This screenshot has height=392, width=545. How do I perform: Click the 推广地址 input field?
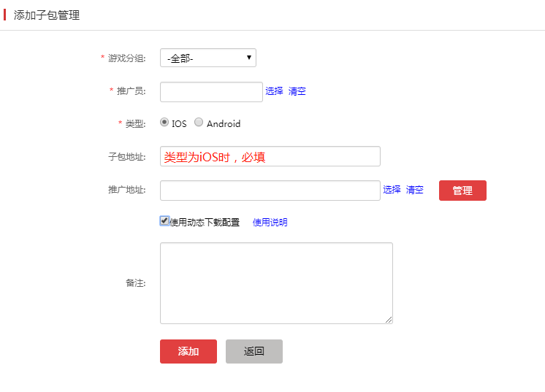tap(270, 191)
